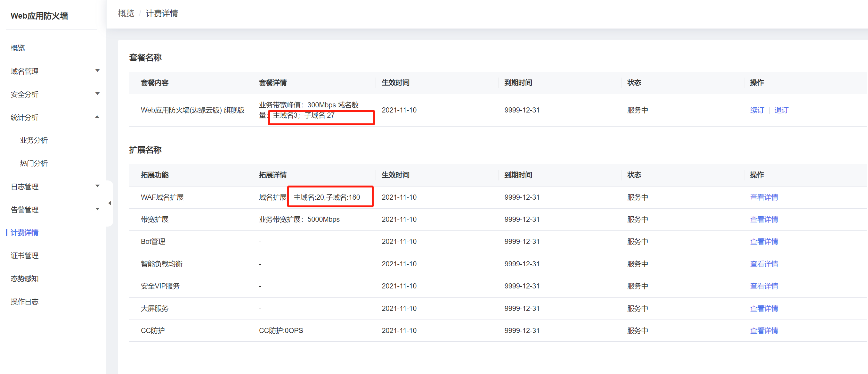Expand the 域名管理 sidebar arrow

pos(97,71)
